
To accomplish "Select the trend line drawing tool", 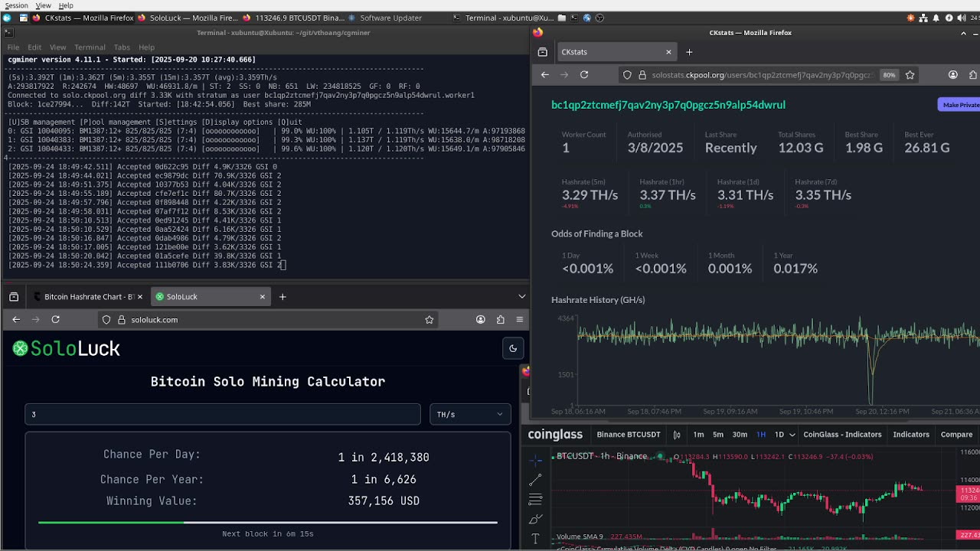I will point(535,480).
